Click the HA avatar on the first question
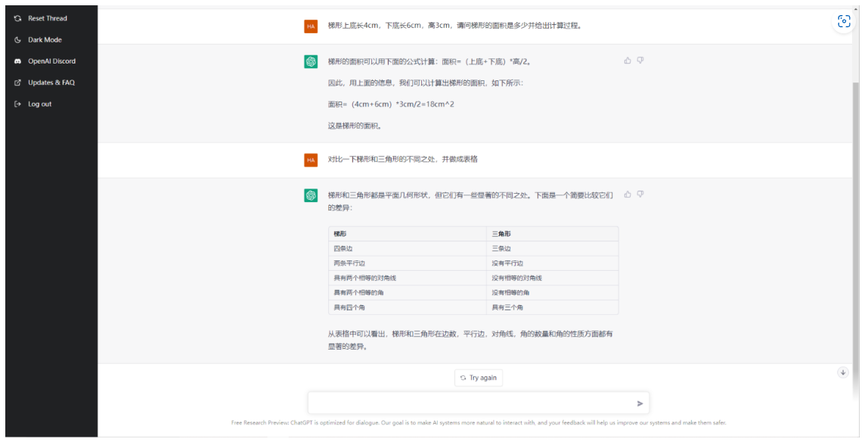The height and width of the screenshot is (445, 868). [x=311, y=26]
